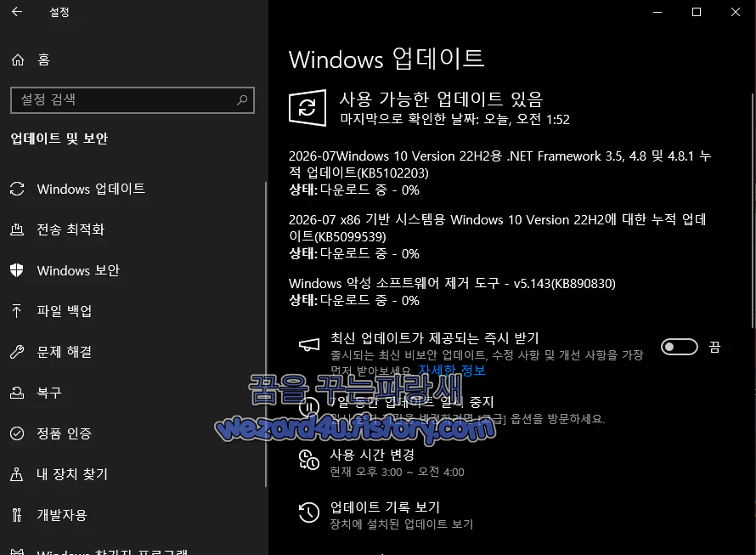The height and width of the screenshot is (555, 756).
Task: Click the KB5099539 cumulative update text
Action: click(498, 228)
